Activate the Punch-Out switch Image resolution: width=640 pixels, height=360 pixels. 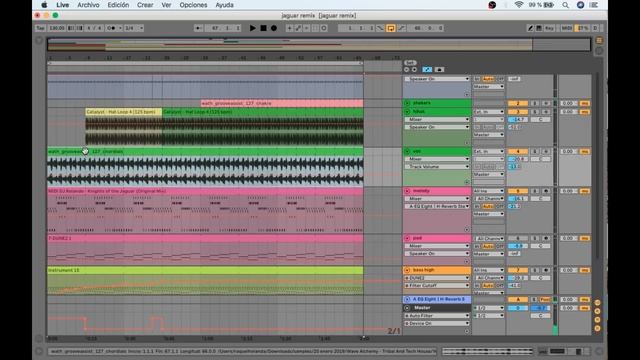(402, 28)
